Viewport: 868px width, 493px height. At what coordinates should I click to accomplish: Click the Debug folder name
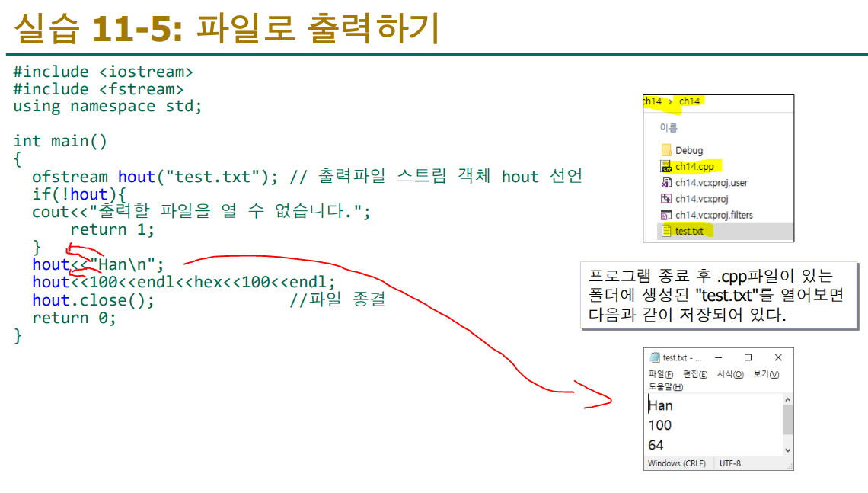(x=688, y=150)
